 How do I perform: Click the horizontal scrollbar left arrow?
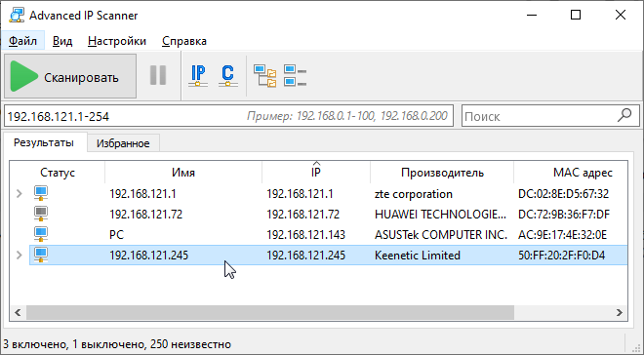click(x=18, y=312)
